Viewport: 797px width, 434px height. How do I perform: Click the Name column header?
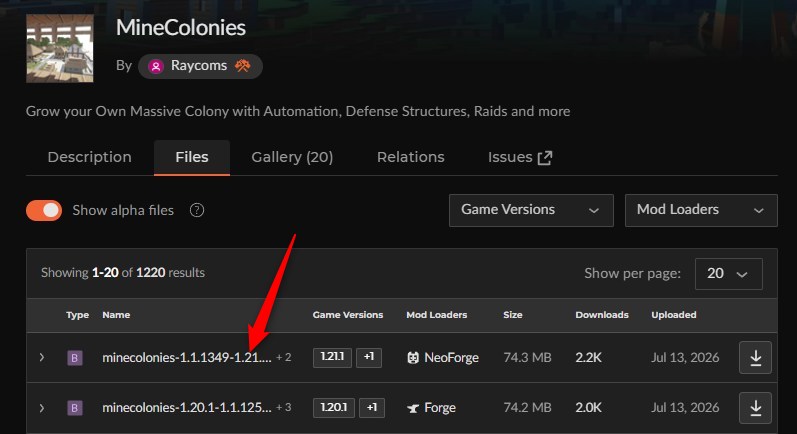[116, 315]
